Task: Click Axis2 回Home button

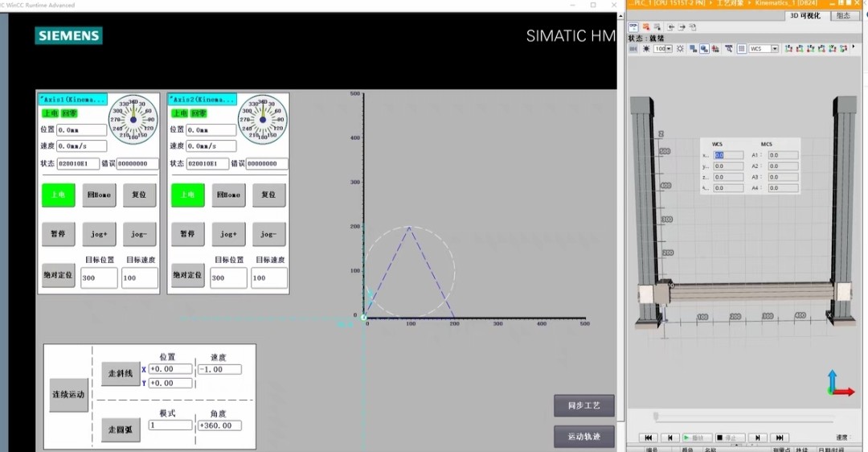Action: click(228, 195)
